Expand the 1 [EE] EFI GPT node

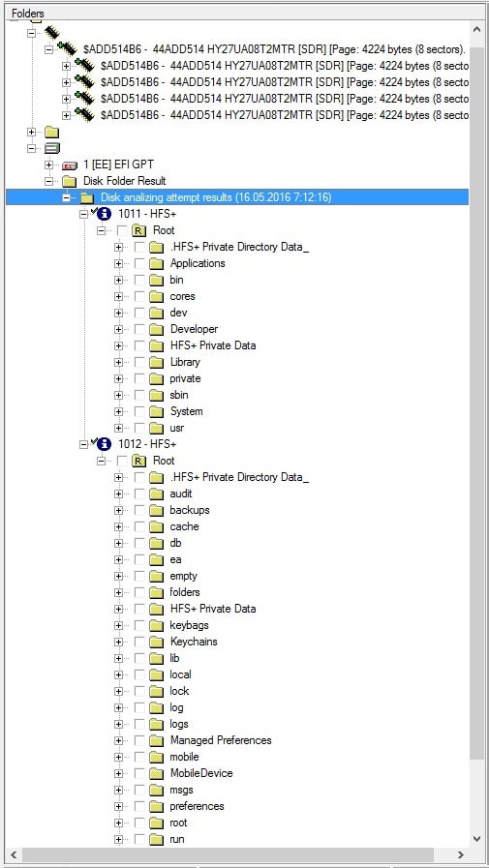48,165
